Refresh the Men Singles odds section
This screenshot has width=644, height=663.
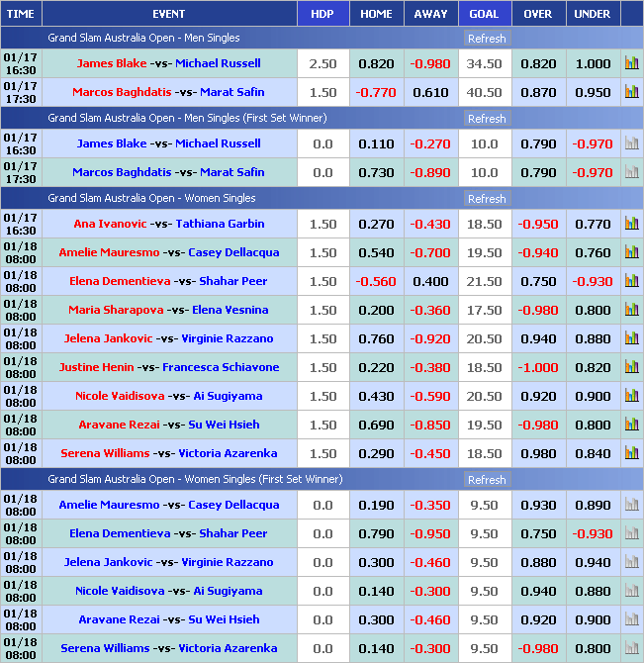pyautogui.click(x=486, y=39)
